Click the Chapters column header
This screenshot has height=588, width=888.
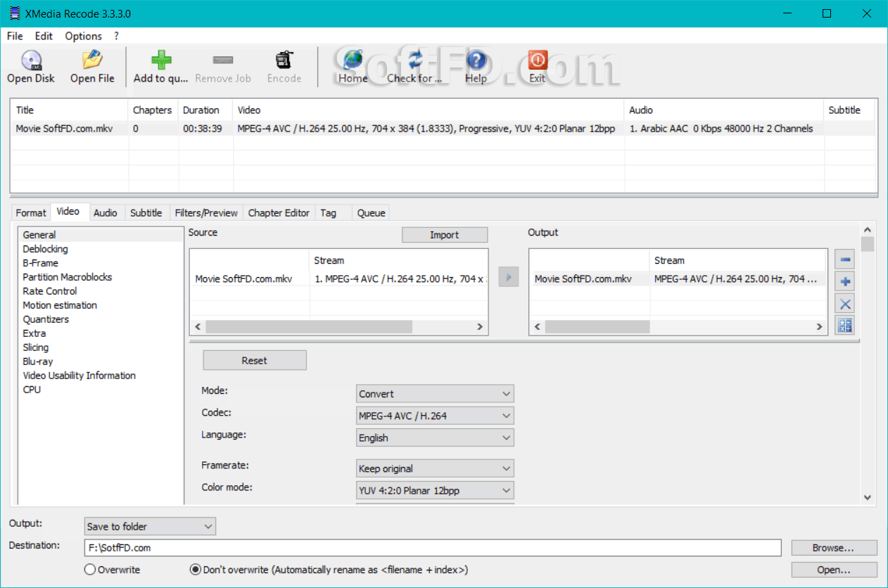tap(153, 110)
